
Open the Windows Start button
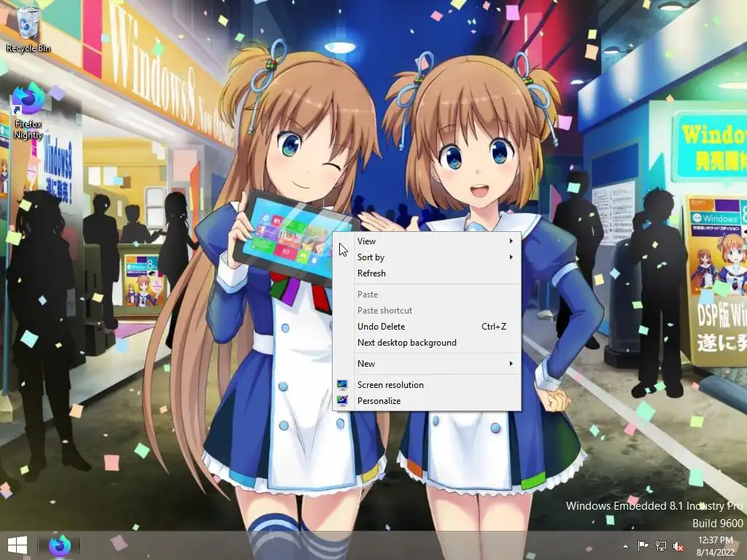(x=18, y=545)
